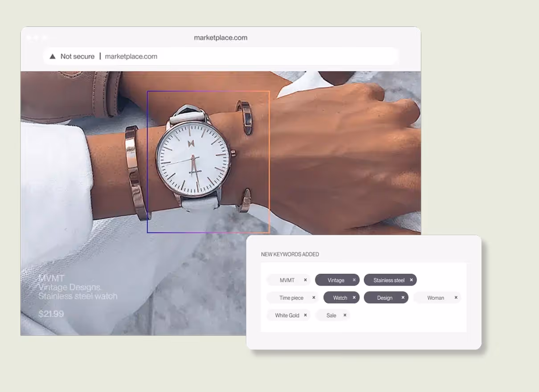Click the $21.99 price text
Screen dimensions: 539x392
(51, 314)
